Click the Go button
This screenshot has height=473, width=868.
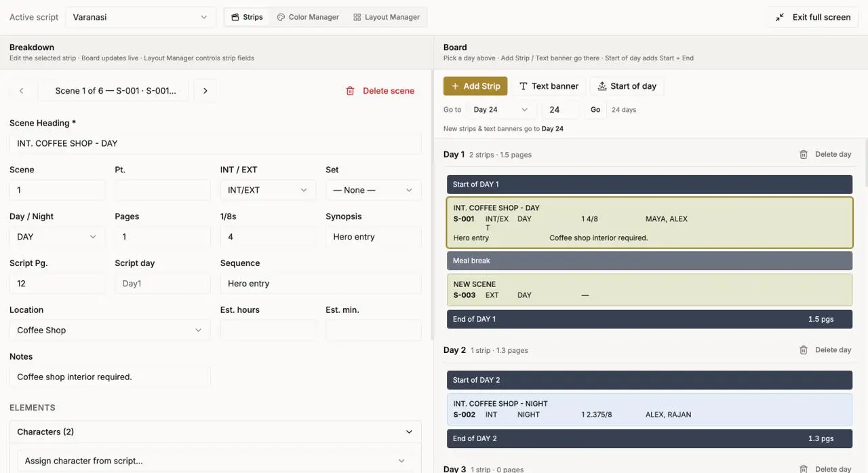click(595, 109)
